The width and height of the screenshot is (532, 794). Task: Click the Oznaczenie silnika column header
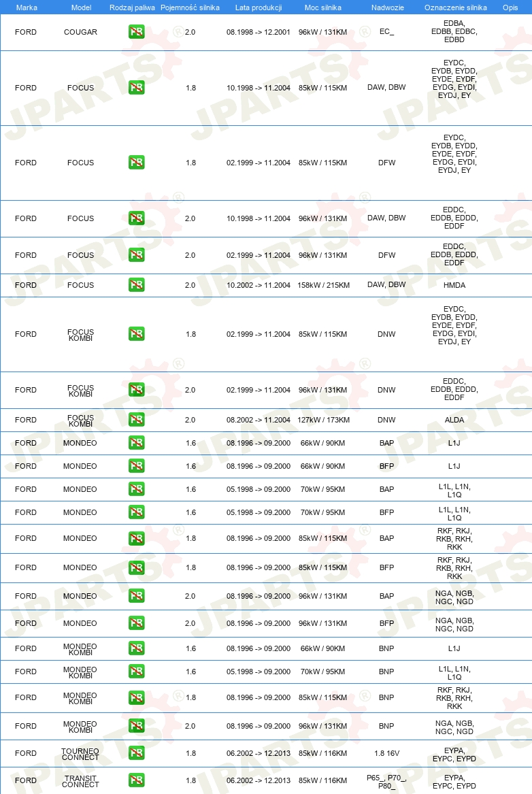(456, 7)
